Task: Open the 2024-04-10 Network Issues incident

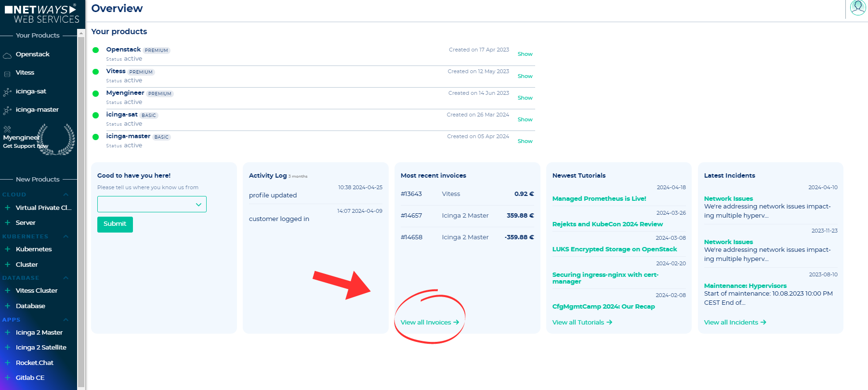Action: pyautogui.click(x=728, y=198)
